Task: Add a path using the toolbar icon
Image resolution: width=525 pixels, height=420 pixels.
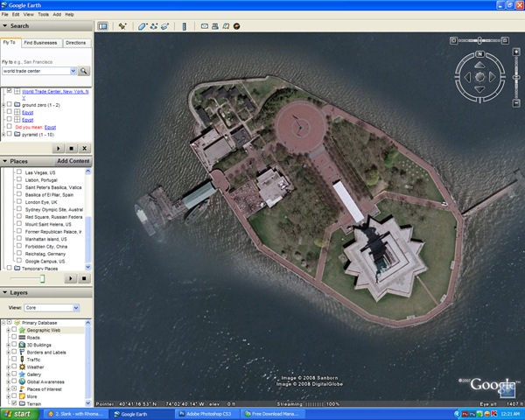Action: [x=154, y=26]
